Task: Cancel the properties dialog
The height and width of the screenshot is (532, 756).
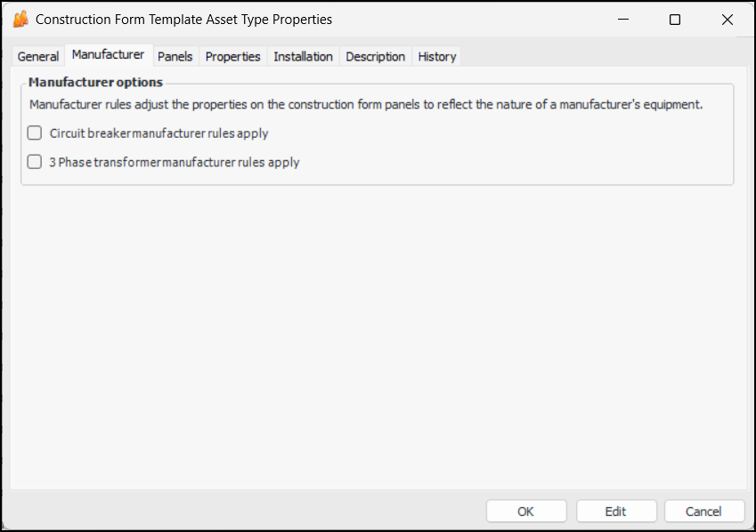Action: click(x=703, y=512)
